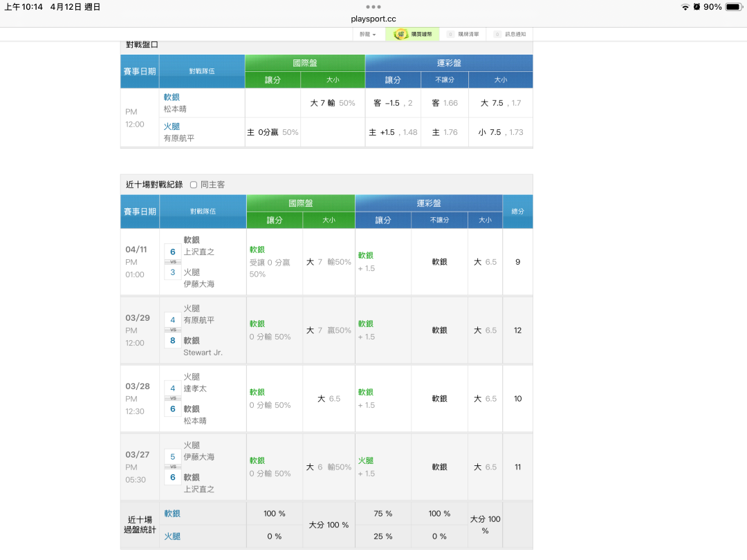The width and height of the screenshot is (747, 560).
Task: Select 主 +1.5 , 1.48 handicap option
Action: point(393,132)
